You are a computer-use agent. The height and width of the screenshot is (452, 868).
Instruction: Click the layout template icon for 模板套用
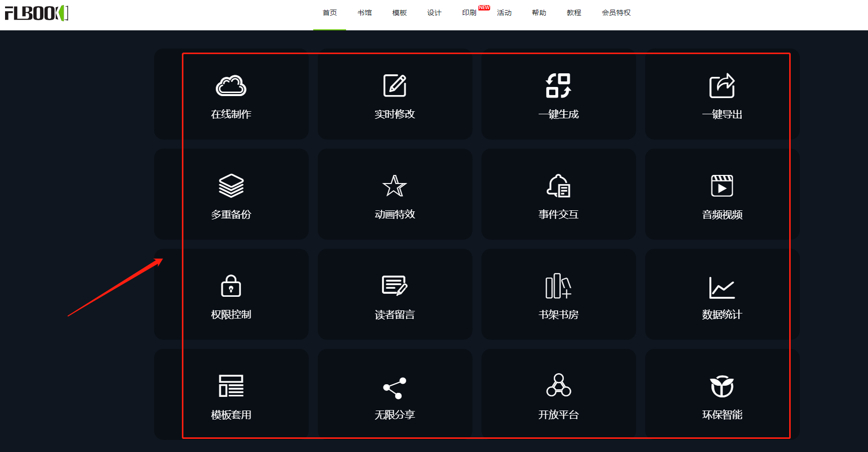click(x=231, y=386)
